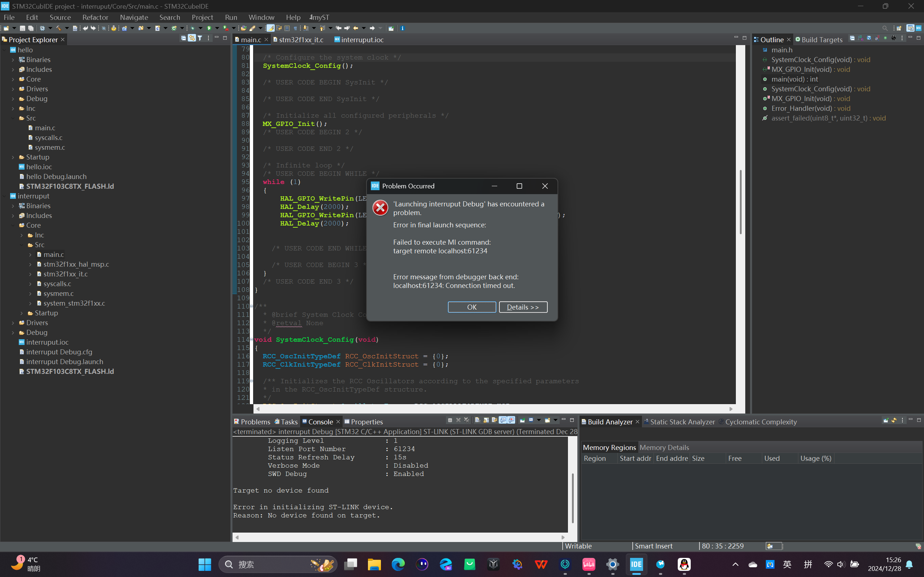Viewport: 924px width, 577px height.
Task: Click the green Run button in toolbar
Action: pyautogui.click(x=209, y=28)
